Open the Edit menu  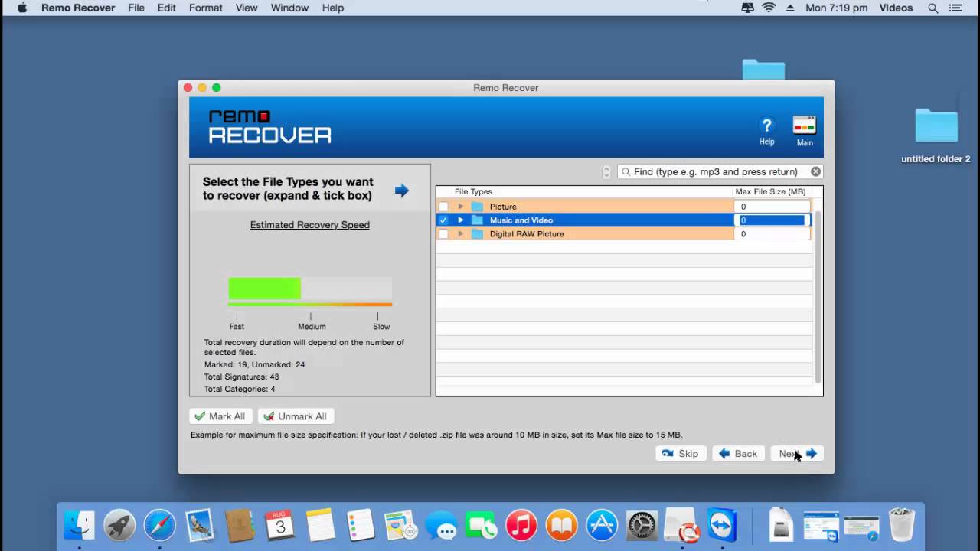point(166,8)
